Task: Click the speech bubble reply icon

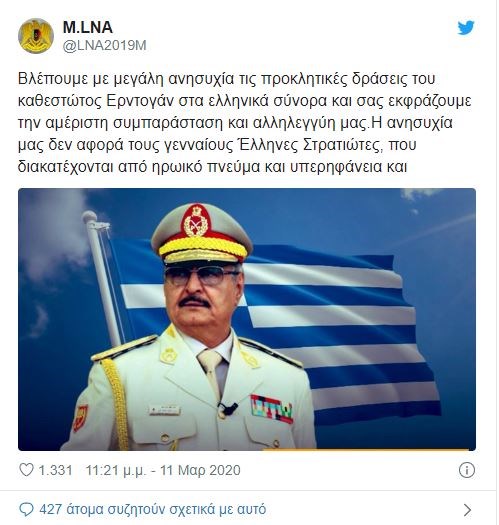Action: [26, 510]
